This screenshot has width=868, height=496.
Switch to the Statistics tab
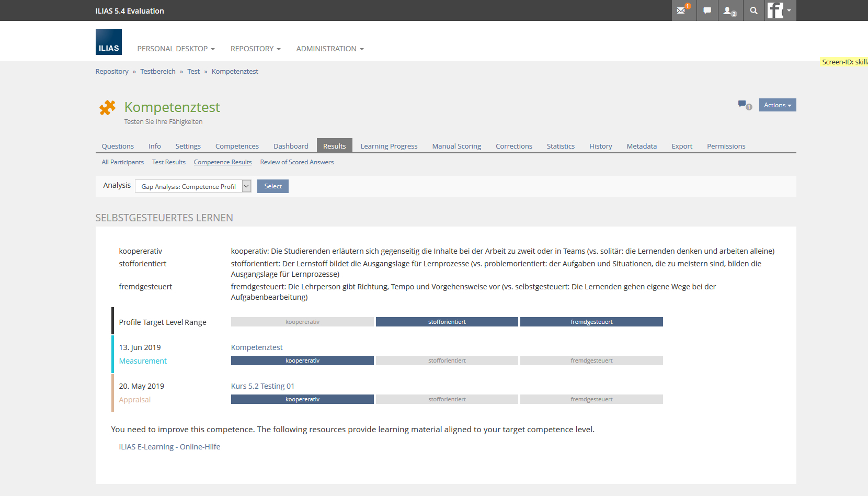tap(561, 146)
